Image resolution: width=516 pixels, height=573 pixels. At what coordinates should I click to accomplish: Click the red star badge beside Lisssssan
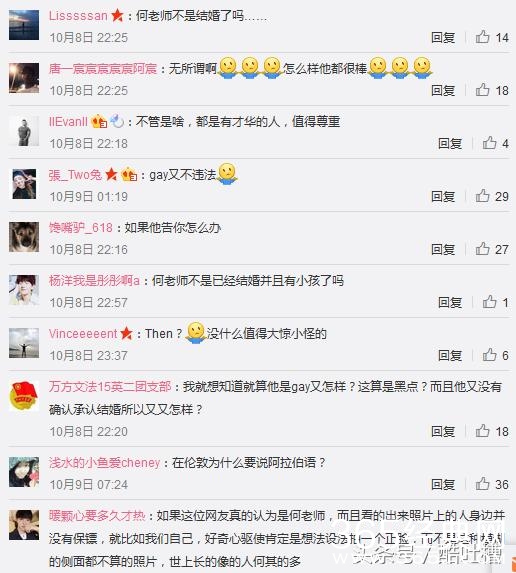pyautogui.click(x=117, y=15)
